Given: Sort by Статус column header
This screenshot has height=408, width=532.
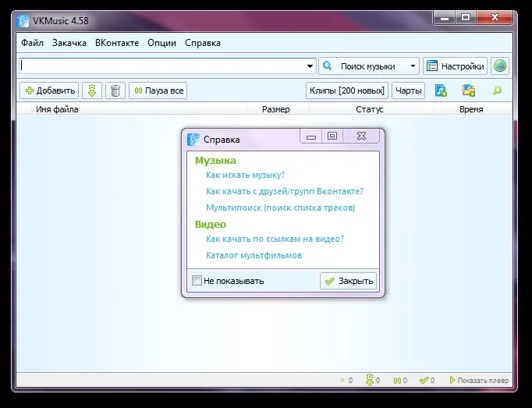Looking at the screenshot, I should [x=370, y=109].
